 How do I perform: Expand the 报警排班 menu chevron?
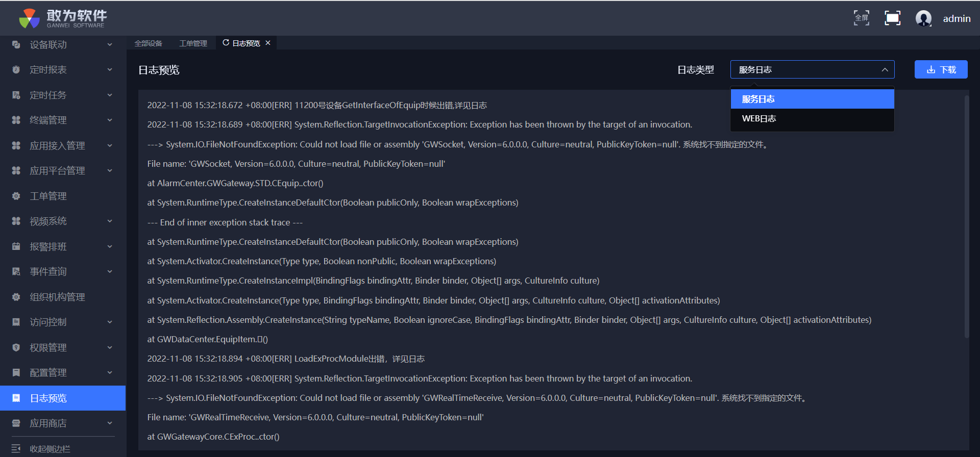coord(110,246)
